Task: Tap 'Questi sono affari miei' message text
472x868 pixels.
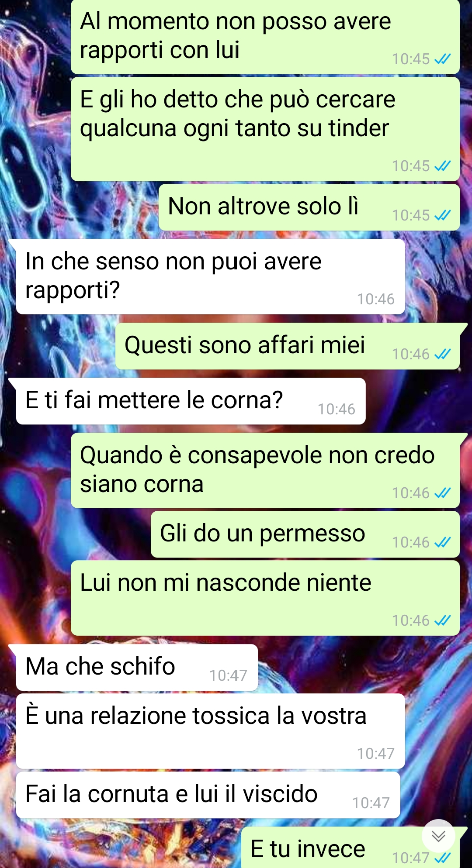Action: point(245,345)
